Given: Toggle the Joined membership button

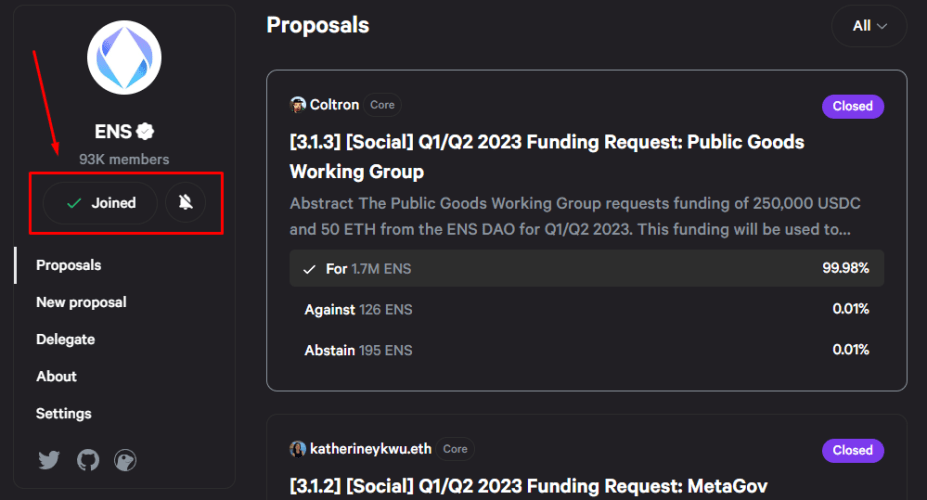Looking at the screenshot, I should point(101,203).
